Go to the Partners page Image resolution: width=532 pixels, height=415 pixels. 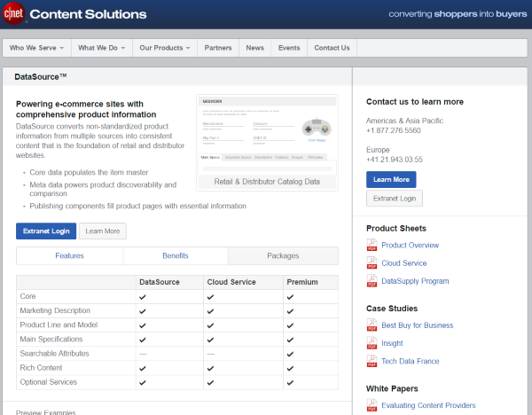coord(218,48)
